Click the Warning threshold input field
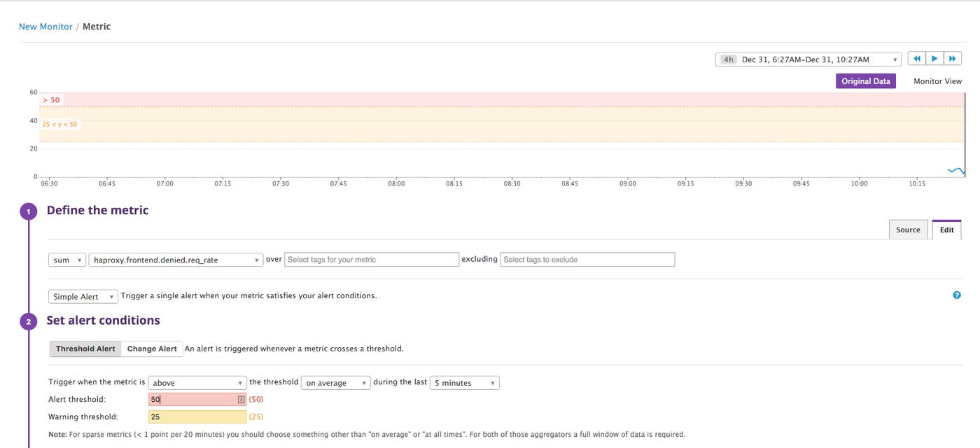The image size is (980, 448). 196,416
